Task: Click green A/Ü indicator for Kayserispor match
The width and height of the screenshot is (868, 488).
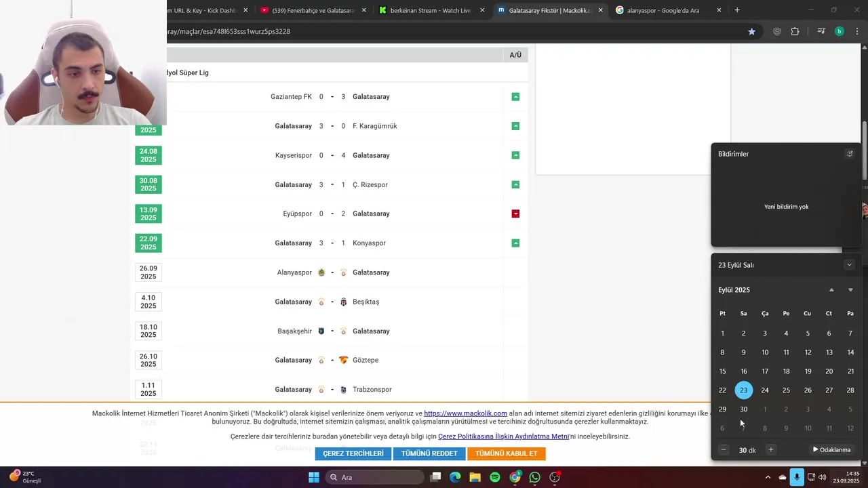Action: click(515, 155)
